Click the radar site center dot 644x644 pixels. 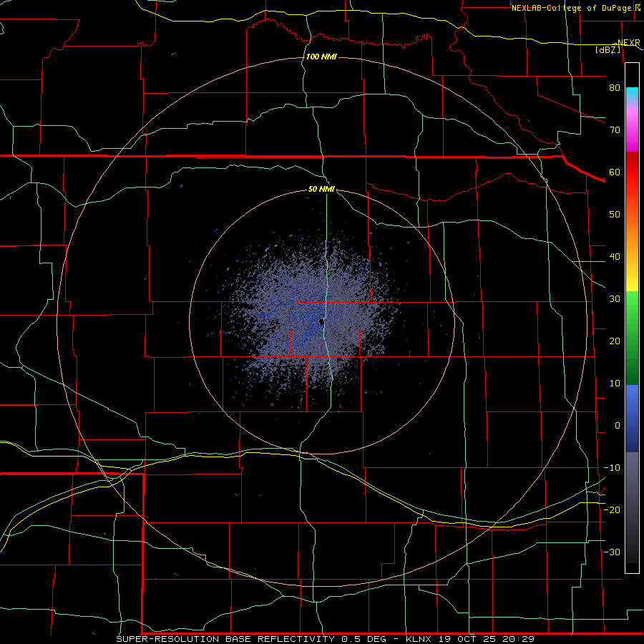point(321,322)
